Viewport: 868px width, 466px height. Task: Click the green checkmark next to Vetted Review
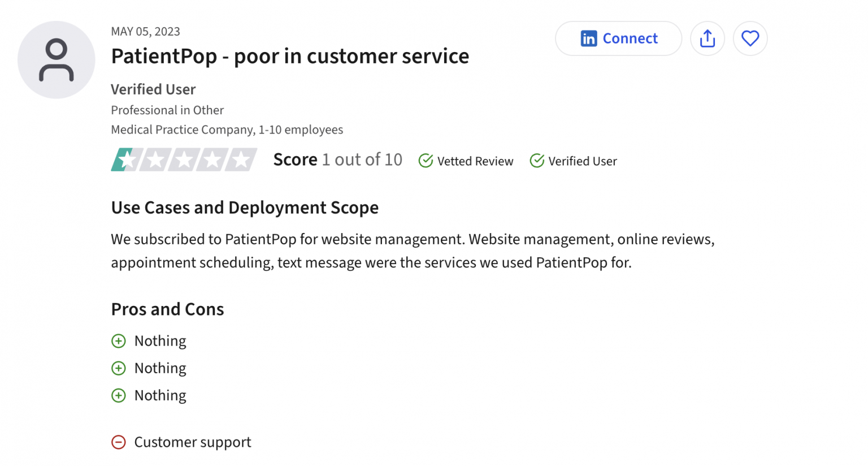point(425,161)
